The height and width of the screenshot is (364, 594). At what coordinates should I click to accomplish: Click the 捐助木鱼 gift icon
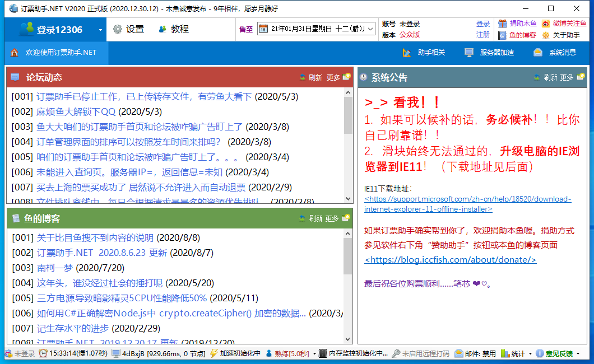click(502, 24)
